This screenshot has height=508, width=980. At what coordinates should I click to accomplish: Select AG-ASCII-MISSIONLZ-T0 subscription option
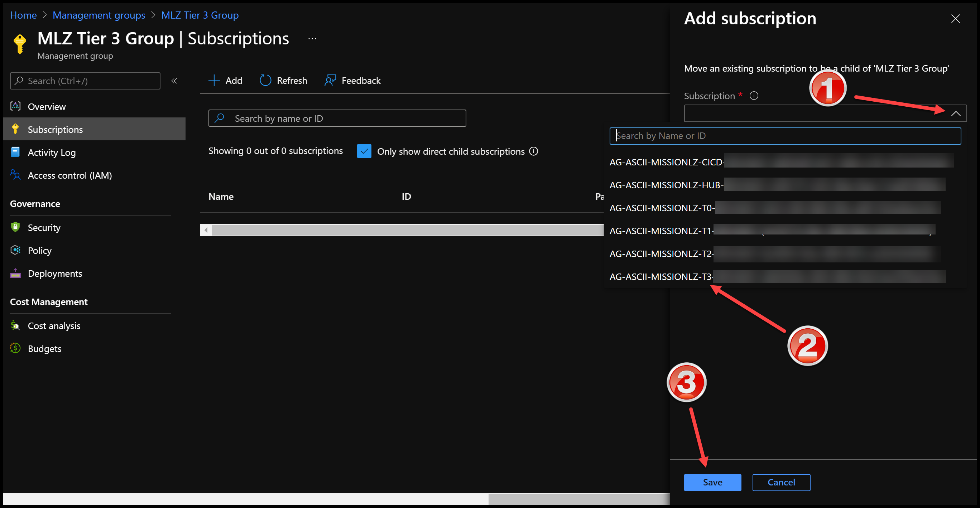(x=785, y=208)
